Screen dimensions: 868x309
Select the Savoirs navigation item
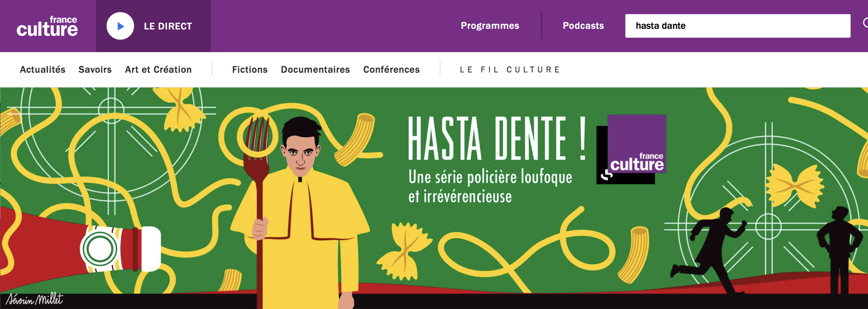pyautogui.click(x=95, y=69)
